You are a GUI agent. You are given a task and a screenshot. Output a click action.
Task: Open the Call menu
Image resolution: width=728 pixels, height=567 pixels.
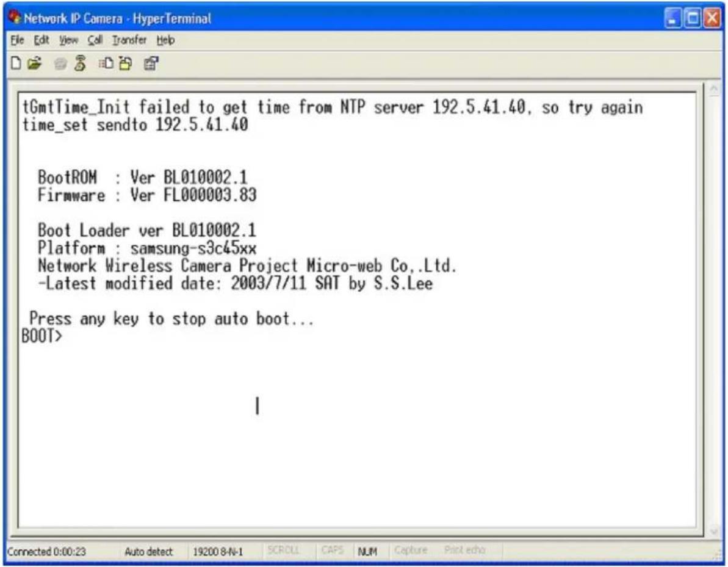pyautogui.click(x=95, y=40)
